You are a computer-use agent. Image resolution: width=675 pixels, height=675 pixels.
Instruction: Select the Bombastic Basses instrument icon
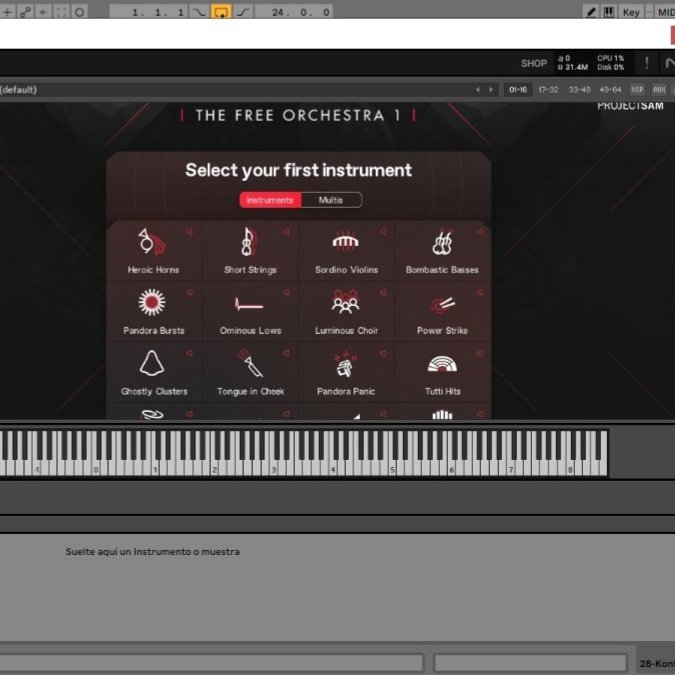pyautogui.click(x=442, y=242)
